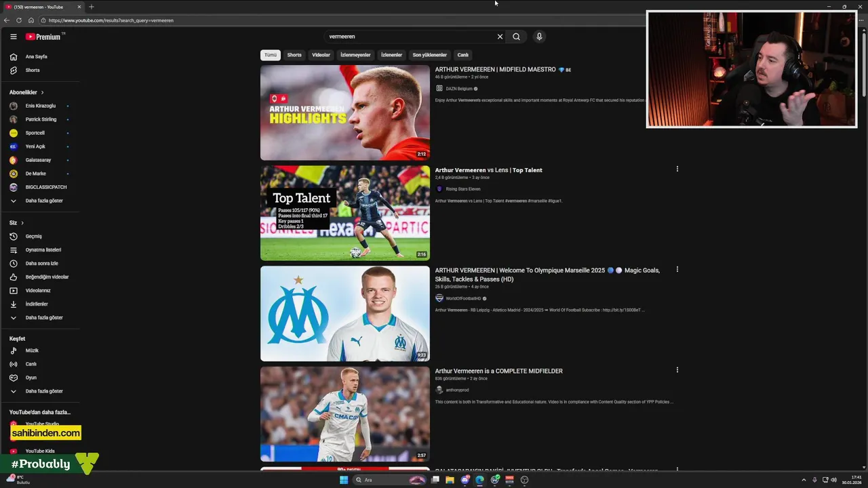This screenshot has width=868, height=488.
Task: Click the magnifier search button
Action: (516, 37)
